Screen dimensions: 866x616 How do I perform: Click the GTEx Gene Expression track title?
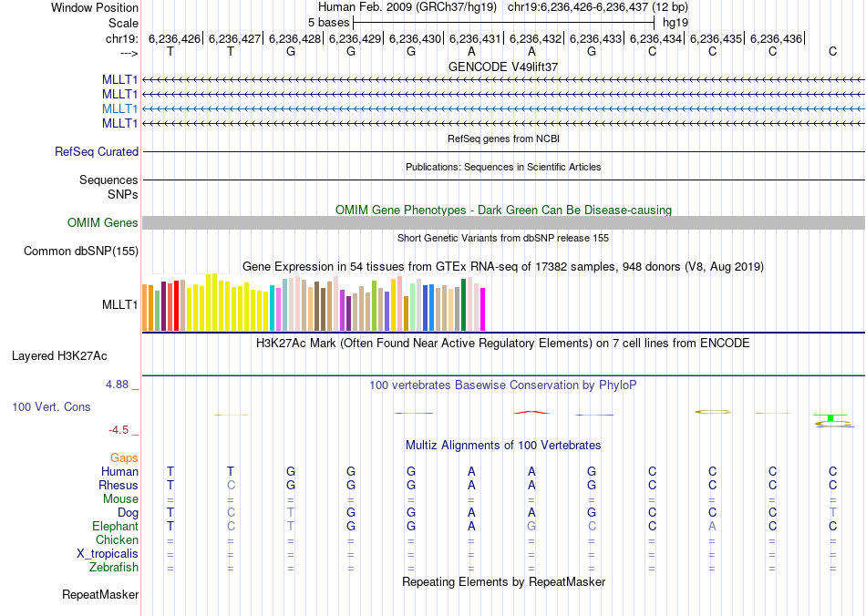coord(503,267)
